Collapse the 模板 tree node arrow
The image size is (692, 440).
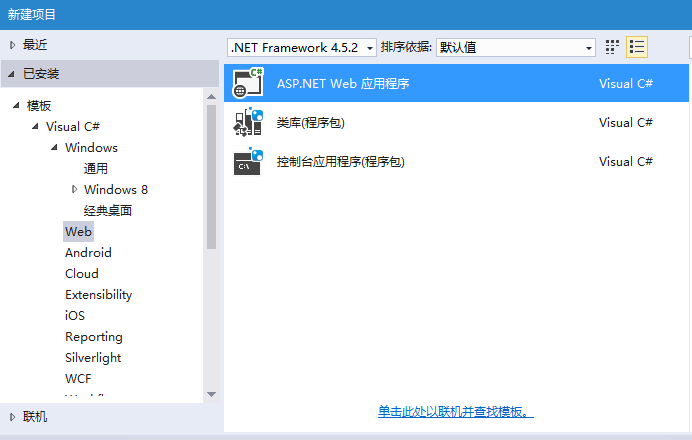16,105
